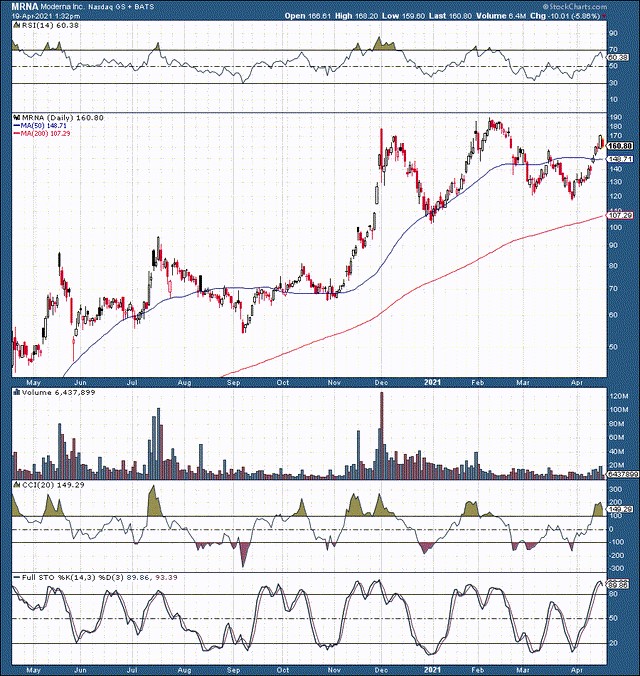Click the 2021 year label under the price chart
The image size is (640, 676).
click(433, 382)
